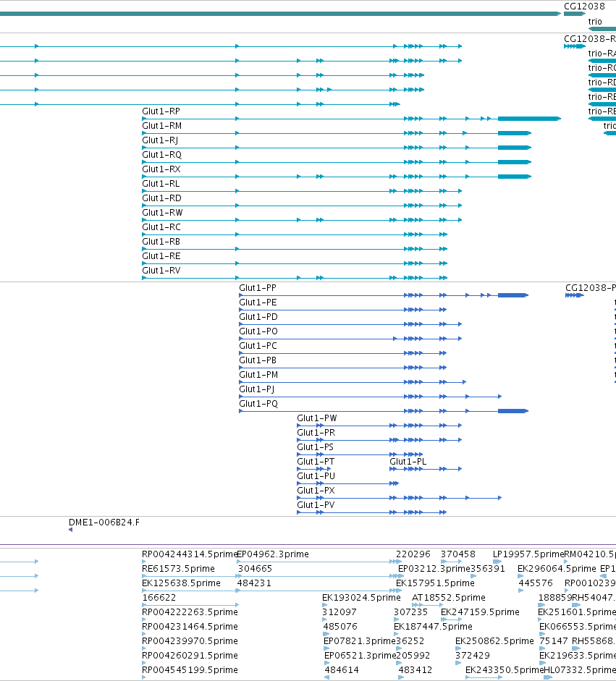Click the EP04962.3prime EST label
616x681 pixels.
click(x=273, y=554)
